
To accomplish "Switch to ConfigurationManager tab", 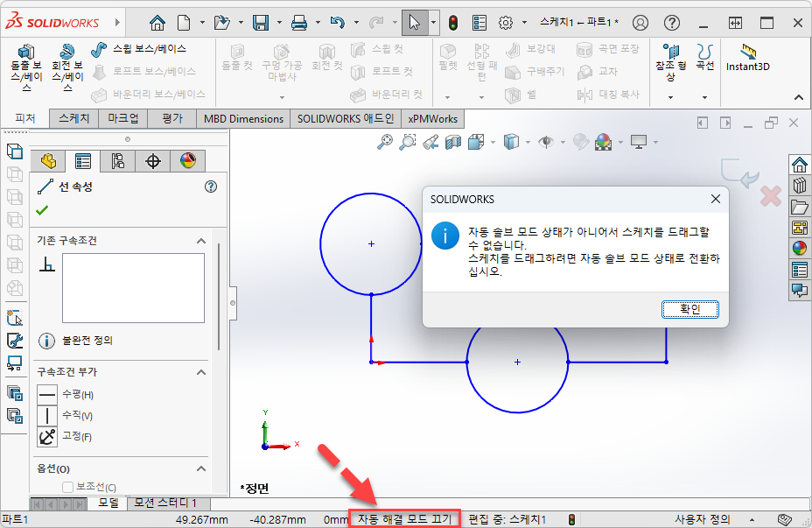I will coord(118,161).
